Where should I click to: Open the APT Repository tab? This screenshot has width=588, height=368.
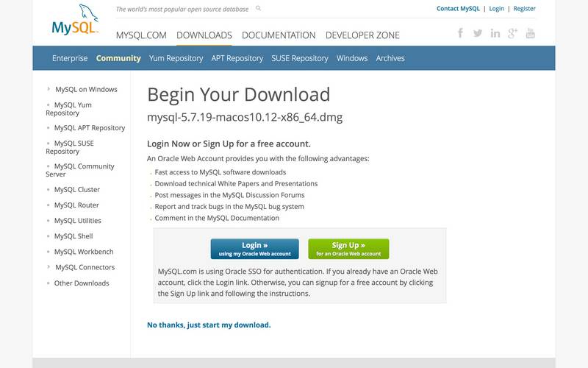[237, 58]
